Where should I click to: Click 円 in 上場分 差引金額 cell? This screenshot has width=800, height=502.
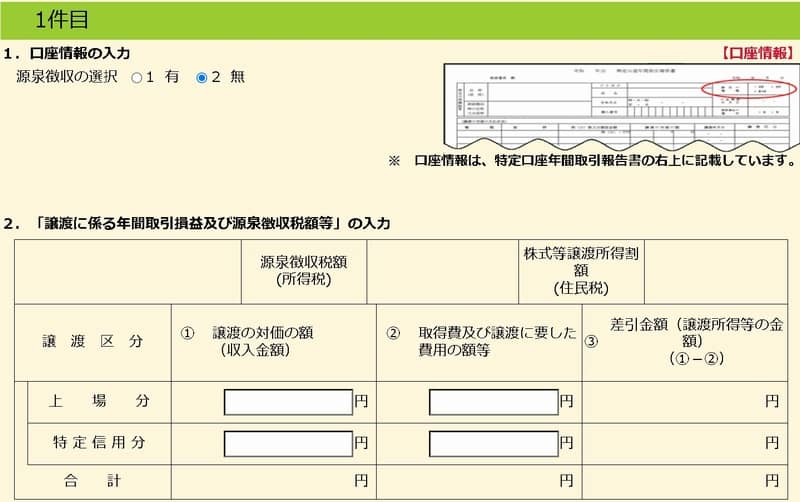(x=772, y=401)
